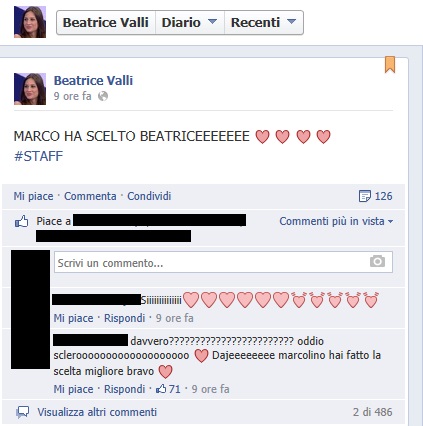Click Beatrice Valli author name link

[x=93, y=81]
